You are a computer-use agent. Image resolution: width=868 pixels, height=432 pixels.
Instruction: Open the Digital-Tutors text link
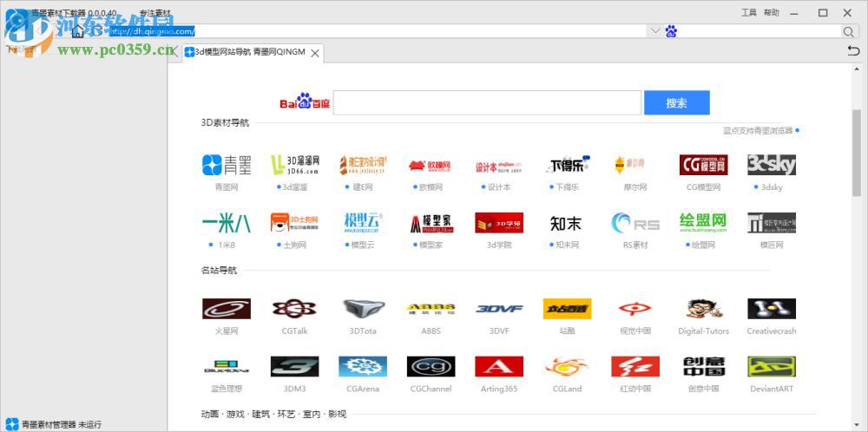(x=704, y=331)
